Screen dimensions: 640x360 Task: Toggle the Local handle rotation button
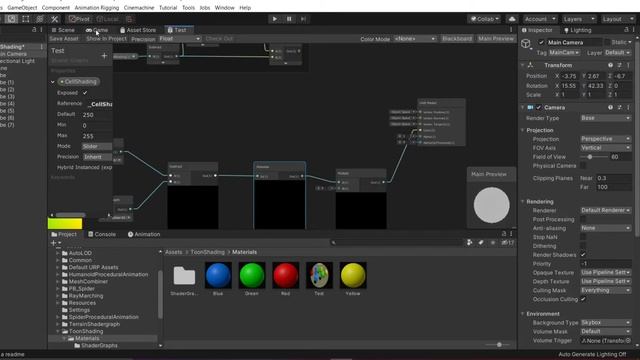pos(108,19)
